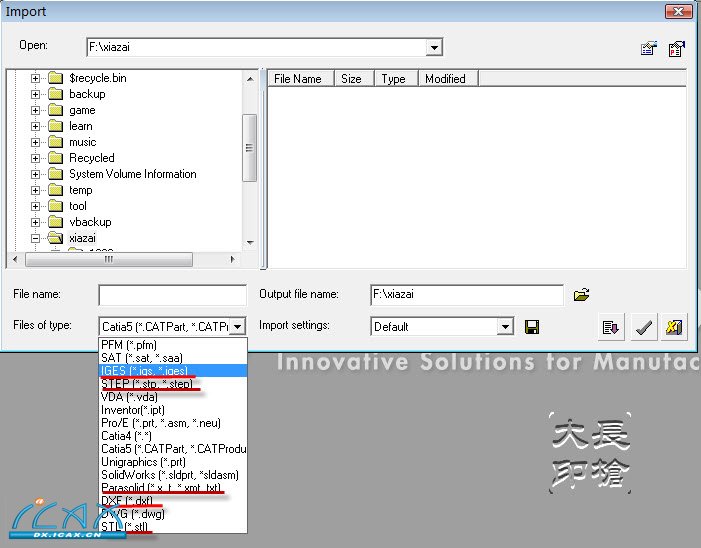
Task: Expand the tool folder node
Action: [x=35, y=207]
